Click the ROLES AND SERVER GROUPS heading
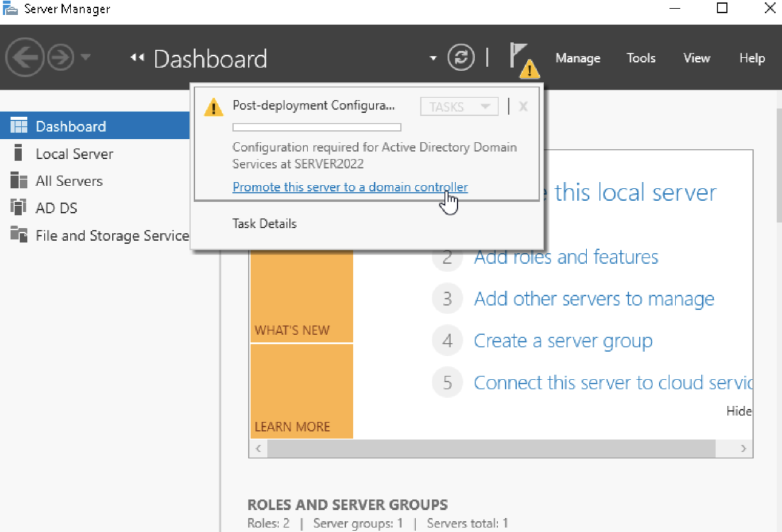This screenshot has height=532, width=782. (x=348, y=505)
